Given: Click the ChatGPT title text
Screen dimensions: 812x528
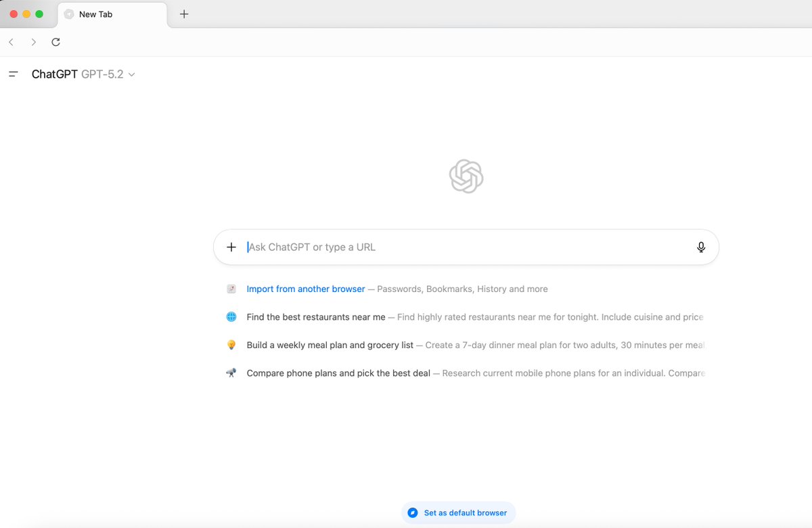Looking at the screenshot, I should click(x=55, y=74).
